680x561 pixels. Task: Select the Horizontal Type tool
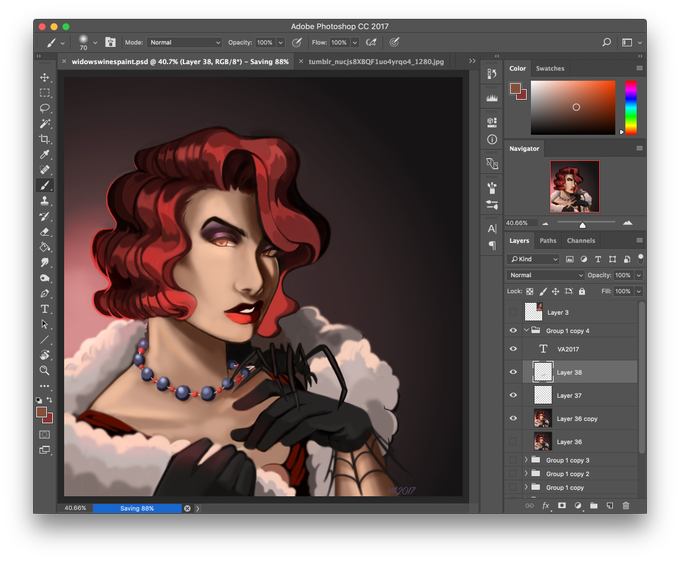pyautogui.click(x=45, y=309)
